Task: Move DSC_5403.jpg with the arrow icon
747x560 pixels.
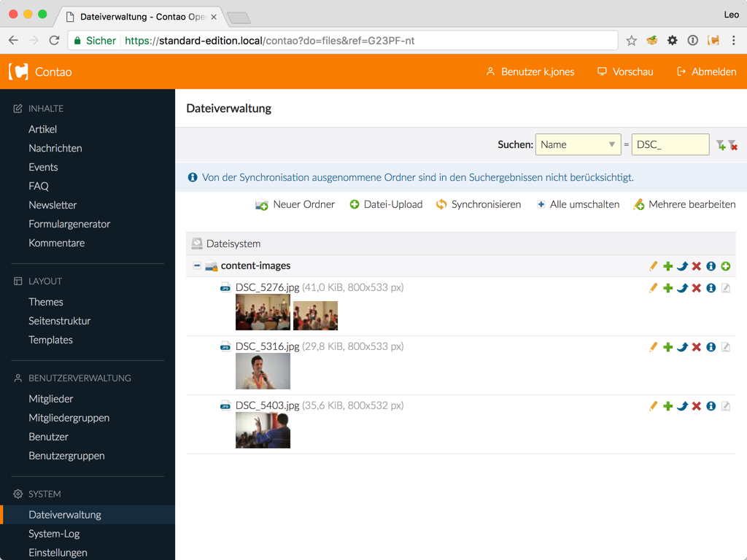Action: [682, 406]
